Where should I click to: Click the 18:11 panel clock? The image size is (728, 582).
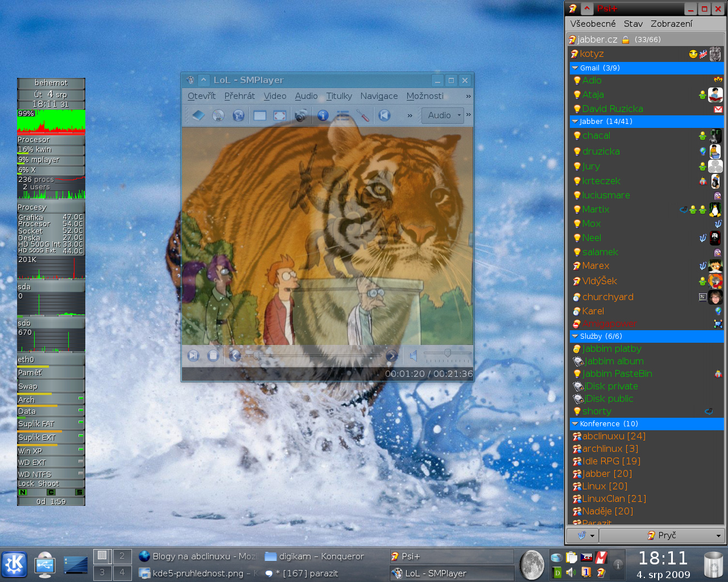(x=663, y=558)
